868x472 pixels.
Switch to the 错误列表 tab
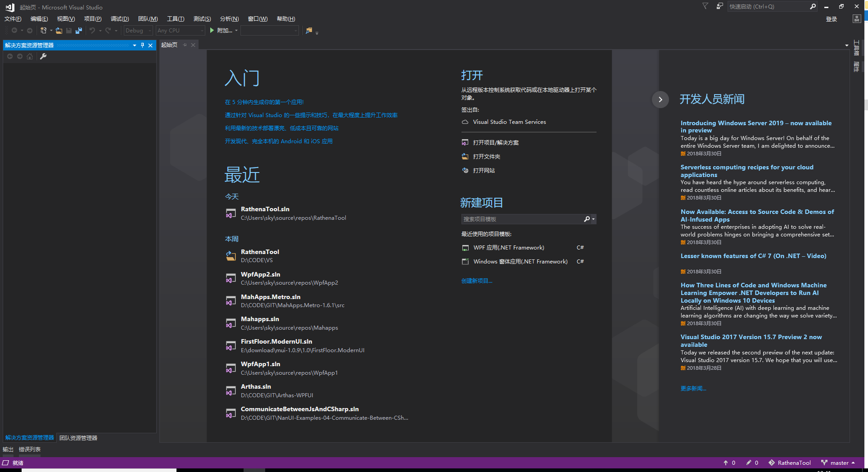click(30, 449)
